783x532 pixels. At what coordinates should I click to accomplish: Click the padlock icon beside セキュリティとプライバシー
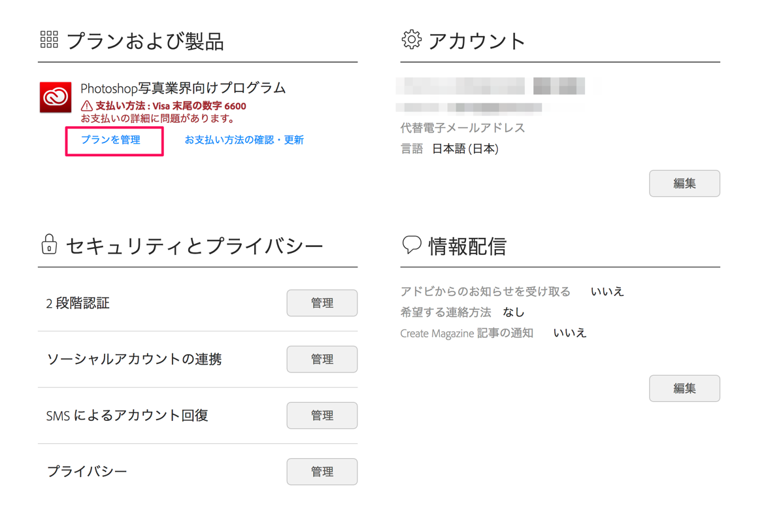point(49,244)
